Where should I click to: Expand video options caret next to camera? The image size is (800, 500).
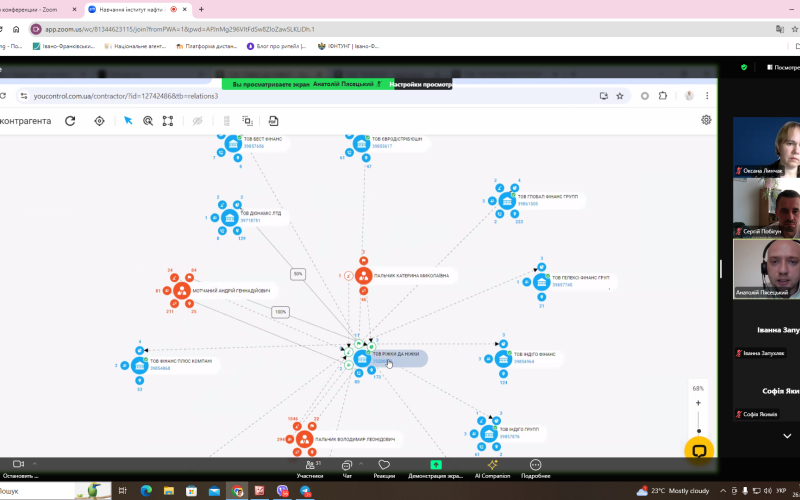coord(35,464)
